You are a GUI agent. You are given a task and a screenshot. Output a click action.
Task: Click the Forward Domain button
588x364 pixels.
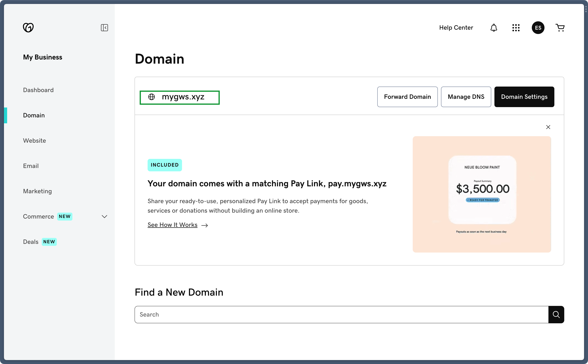(407, 97)
